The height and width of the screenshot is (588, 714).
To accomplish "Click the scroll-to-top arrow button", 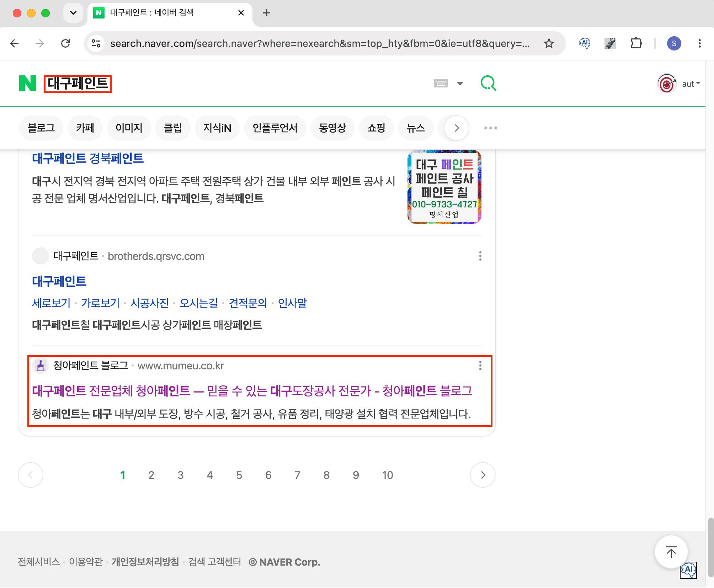I will click(x=671, y=552).
